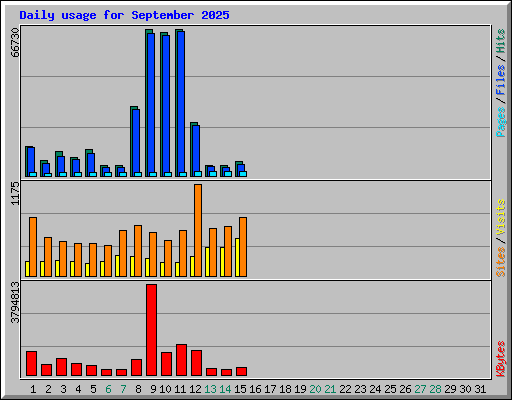Click the day 20 weekend axis label
This screenshot has height=400, width=512.
click(315, 389)
